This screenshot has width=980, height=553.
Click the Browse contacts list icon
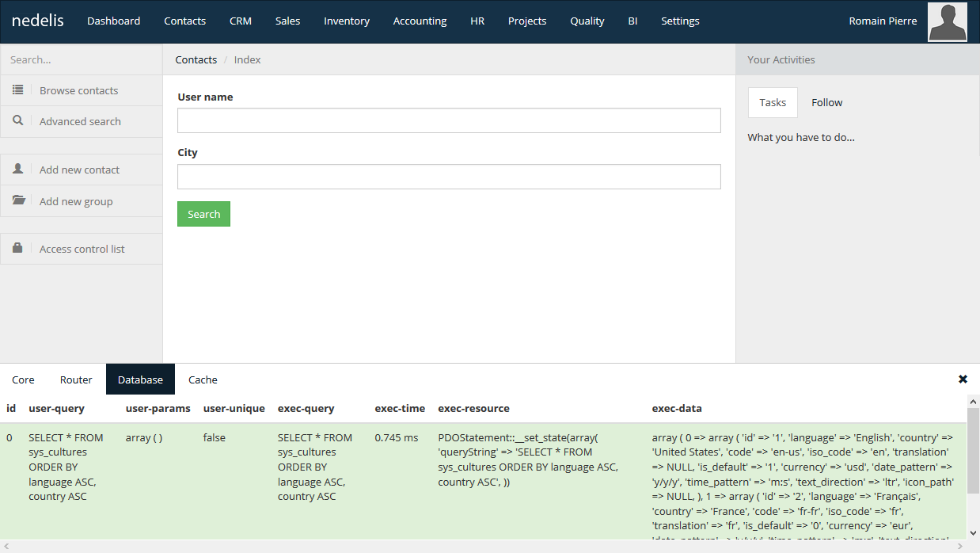pos(17,90)
